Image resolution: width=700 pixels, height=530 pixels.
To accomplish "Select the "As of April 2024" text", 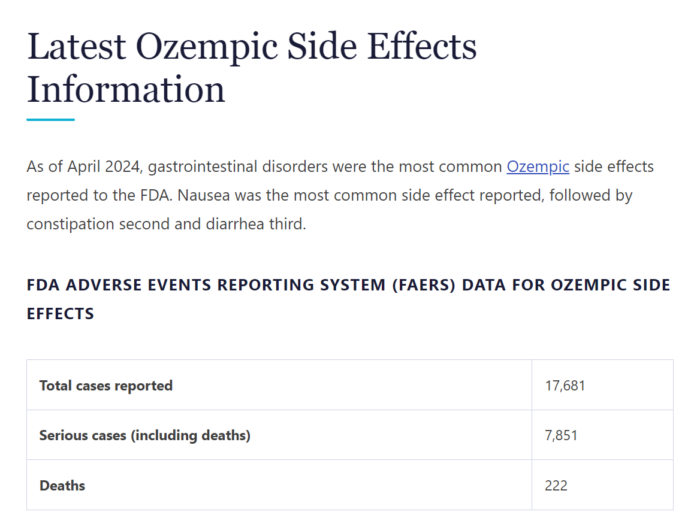I will click(x=83, y=166).
